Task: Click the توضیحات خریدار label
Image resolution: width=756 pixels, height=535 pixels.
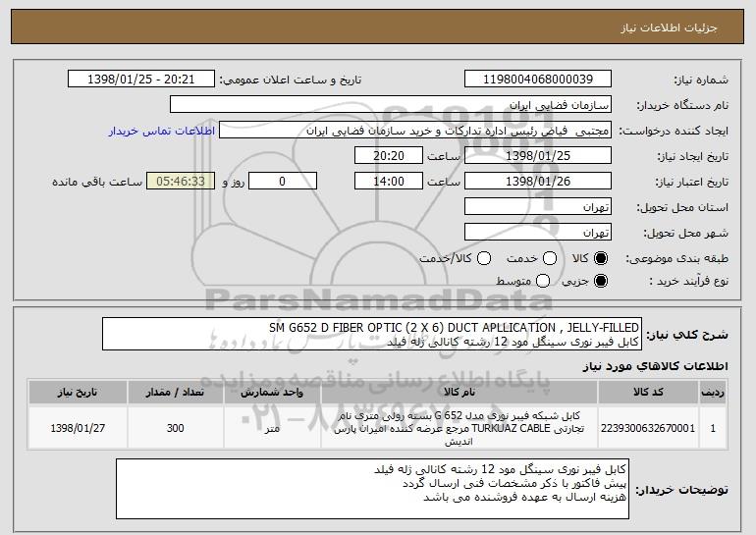Action: [681, 490]
